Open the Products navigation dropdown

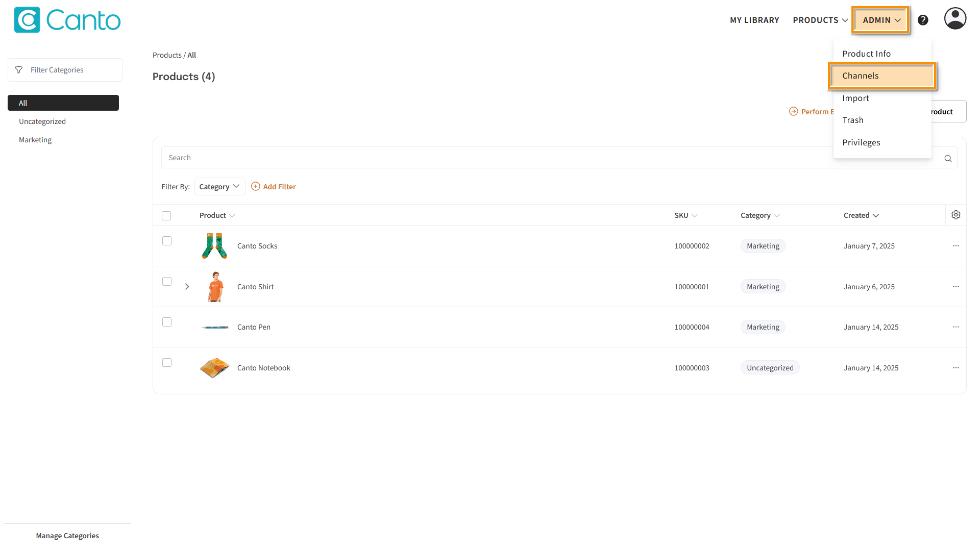click(x=820, y=20)
